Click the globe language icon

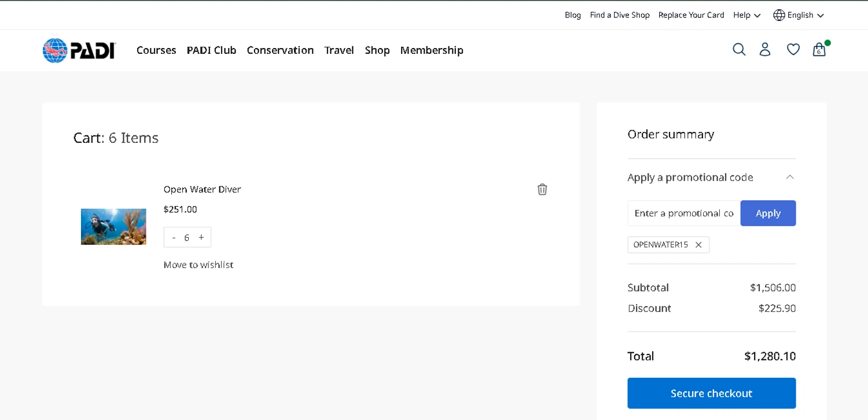tap(779, 15)
